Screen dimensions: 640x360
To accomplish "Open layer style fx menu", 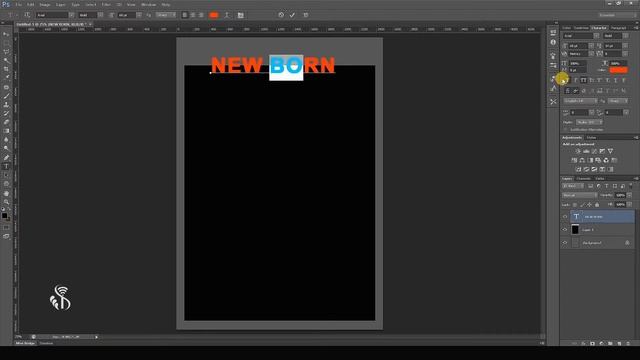I will [584, 344].
